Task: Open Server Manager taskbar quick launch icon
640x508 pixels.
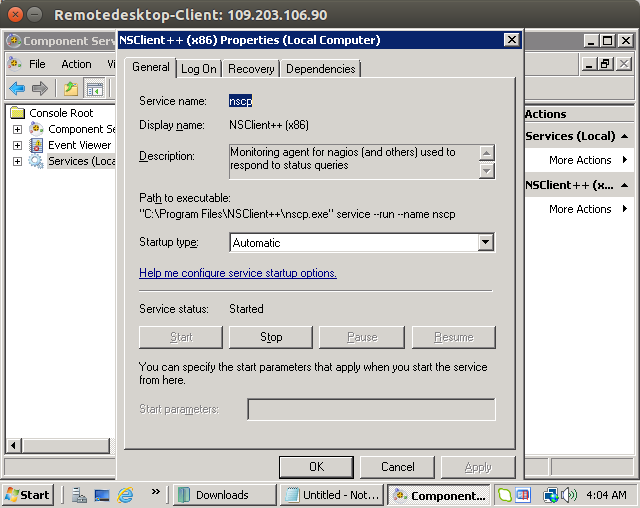Action: point(79,495)
